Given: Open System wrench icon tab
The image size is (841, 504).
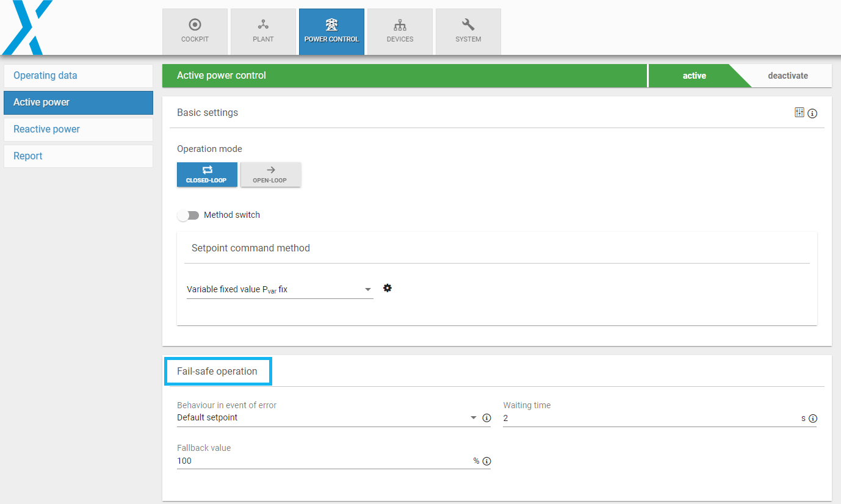Looking at the screenshot, I should 468,32.
